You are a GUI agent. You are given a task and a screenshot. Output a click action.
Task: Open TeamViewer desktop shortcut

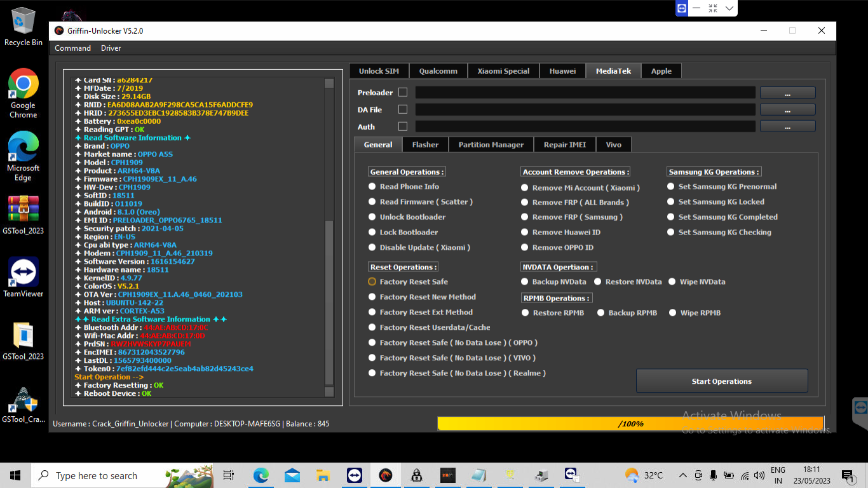tap(24, 277)
